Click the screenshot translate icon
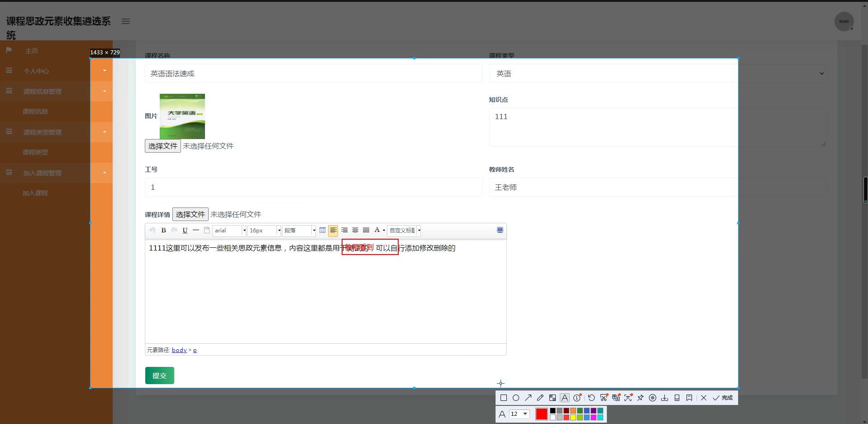 point(616,398)
